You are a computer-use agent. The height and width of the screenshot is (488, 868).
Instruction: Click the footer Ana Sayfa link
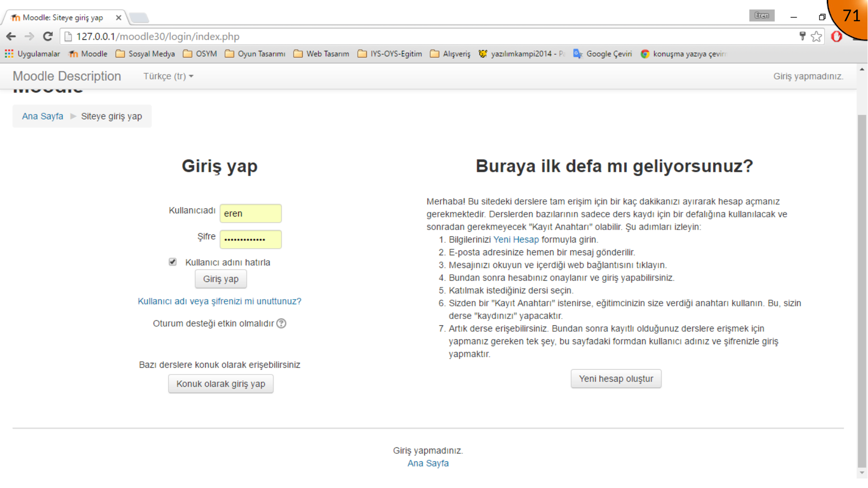(428, 463)
